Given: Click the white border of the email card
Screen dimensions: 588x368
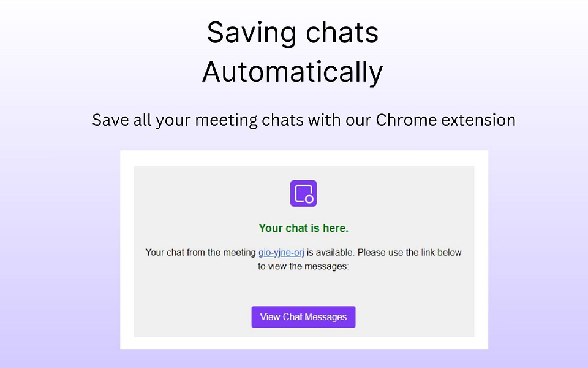Looking at the screenshot, I should point(127,245).
